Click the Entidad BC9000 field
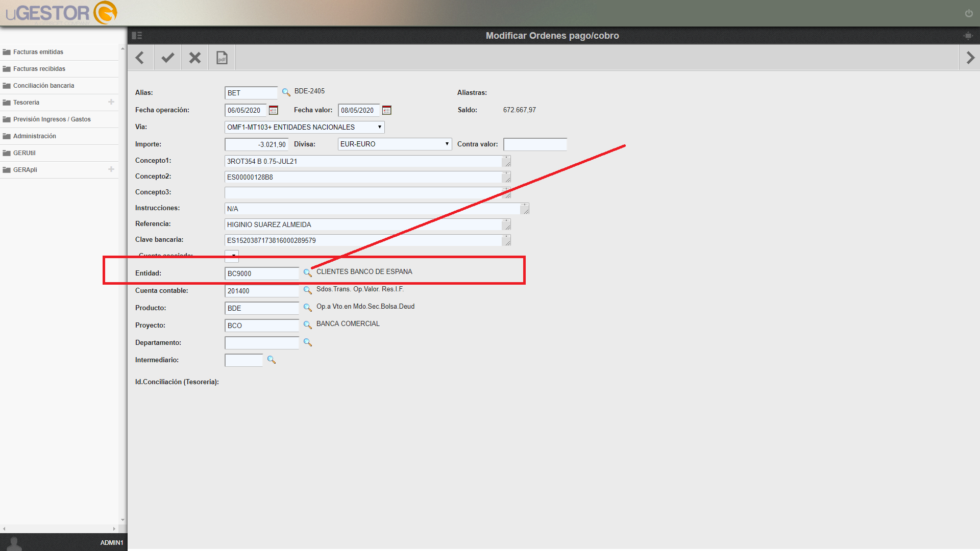Viewport: 980px width, 551px height. pos(262,273)
